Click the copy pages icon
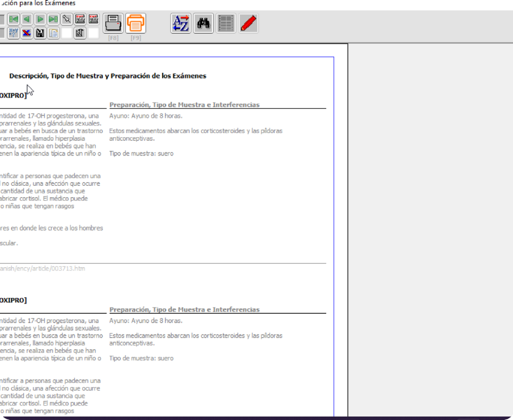Screen dimensions: 513x420 tap(53, 33)
